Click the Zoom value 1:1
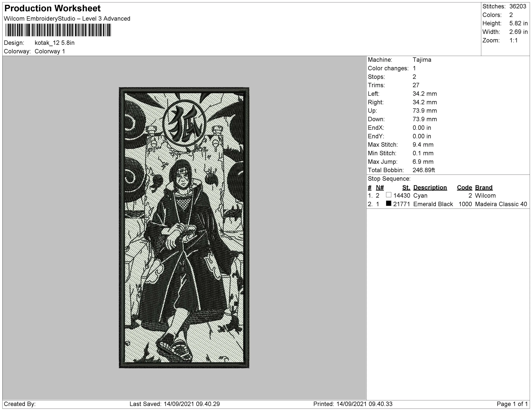The width and height of the screenshot is (532, 411). (513, 41)
